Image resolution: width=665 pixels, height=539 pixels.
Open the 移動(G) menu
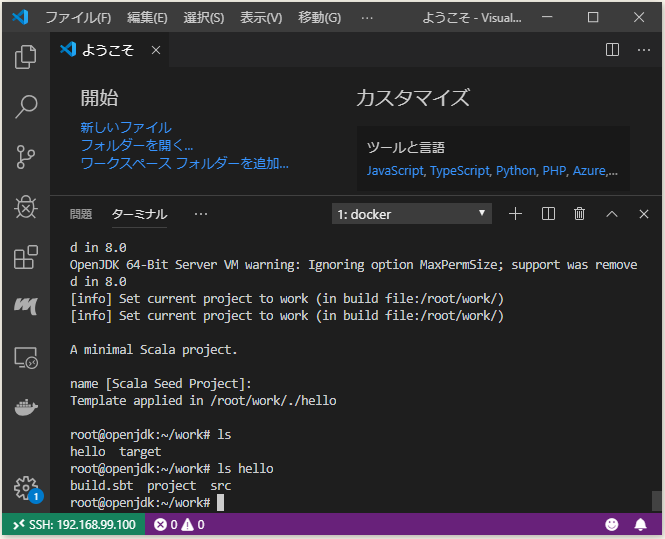pos(319,17)
